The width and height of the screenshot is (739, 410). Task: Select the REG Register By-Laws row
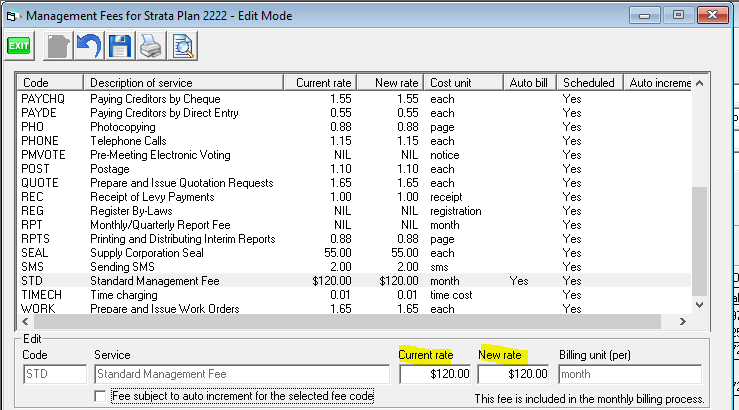pyautogui.click(x=354, y=211)
